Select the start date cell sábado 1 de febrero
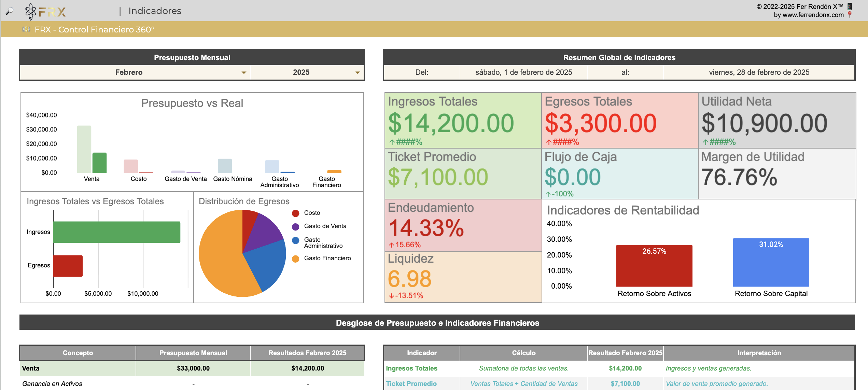This screenshot has height=390, width=868. click(523, 72)
